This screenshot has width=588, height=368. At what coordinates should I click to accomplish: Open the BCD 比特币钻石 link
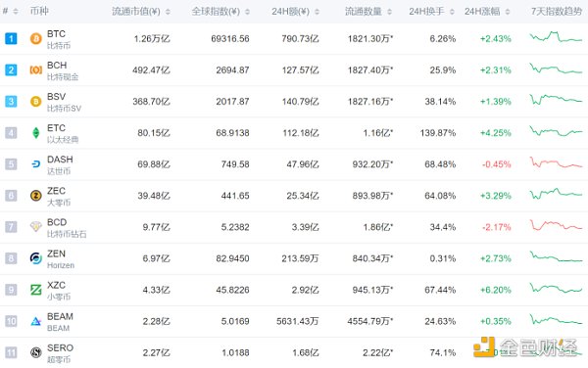[67, 227]
